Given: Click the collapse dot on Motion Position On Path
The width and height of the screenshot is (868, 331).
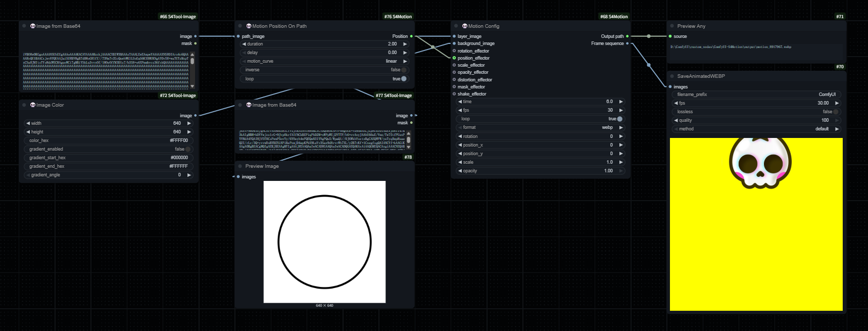Looking at the screenshot, I should coord(240,26).
